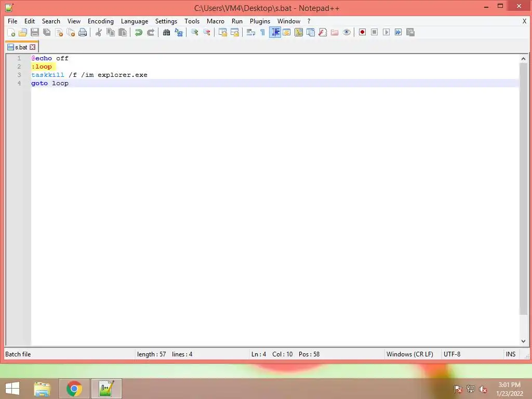Toggle INS mode in the status bar
Screen dimensions: 532x399
511,354
